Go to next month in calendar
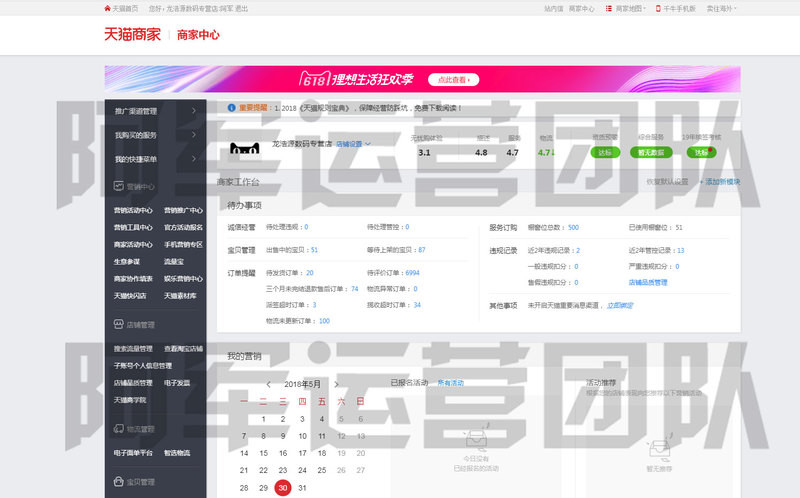This screenshot has width=800, height=498. (336, 384)
